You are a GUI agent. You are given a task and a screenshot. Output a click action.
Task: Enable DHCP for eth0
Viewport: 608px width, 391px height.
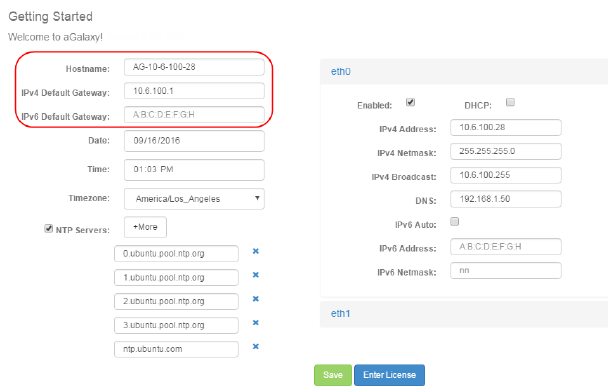(x=510, y=102)
